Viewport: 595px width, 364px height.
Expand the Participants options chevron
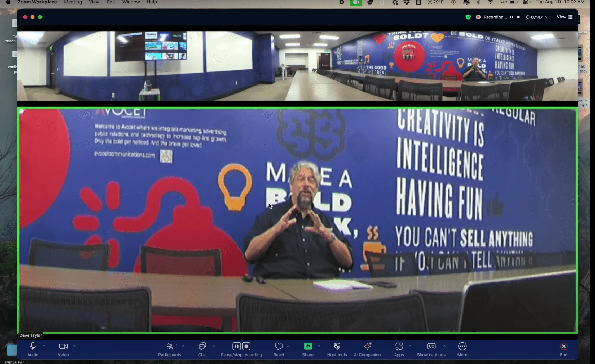pyautogui.click(x=183, y=346)
